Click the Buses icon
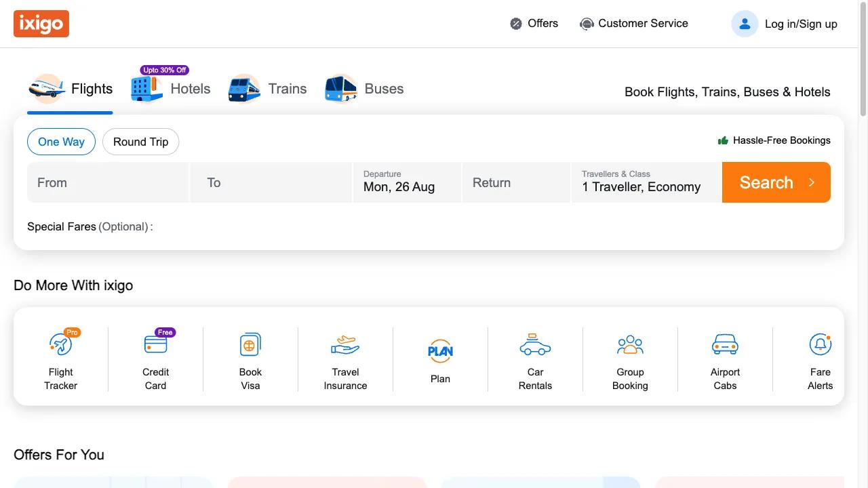This screenshot has height=488, width=868. (x=341, y=89)
